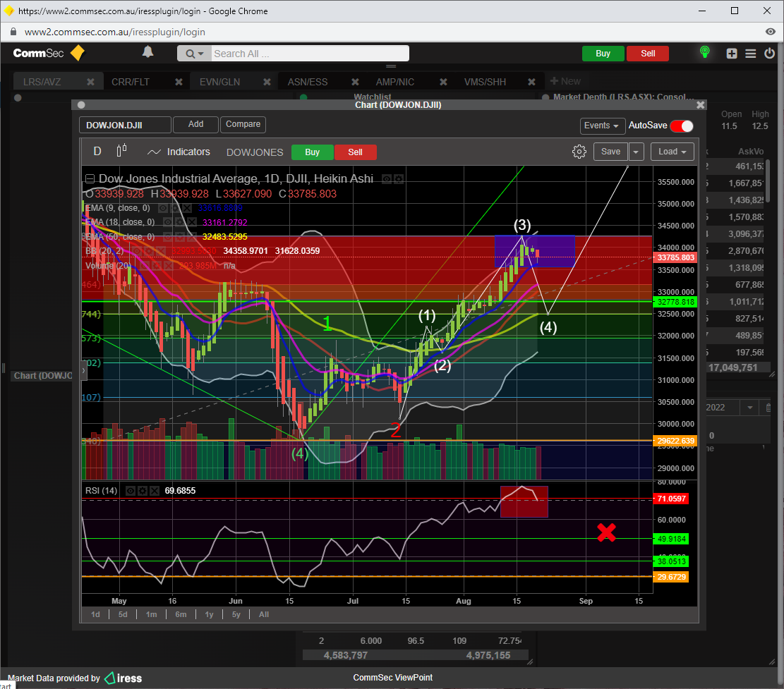
Task: Toggle visibility of EMA (9) line
Action: (163, 208)
